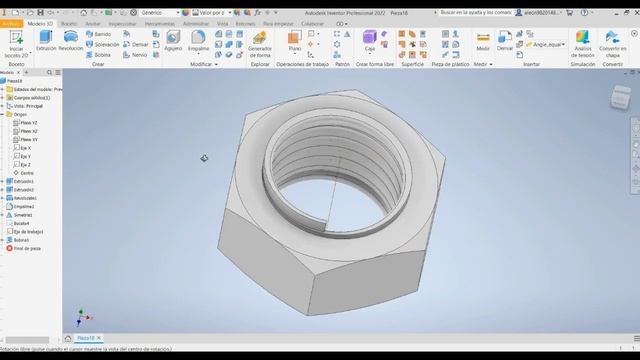
Task: Switch to the Administrar ribbon tab
Action: point(196,24)
